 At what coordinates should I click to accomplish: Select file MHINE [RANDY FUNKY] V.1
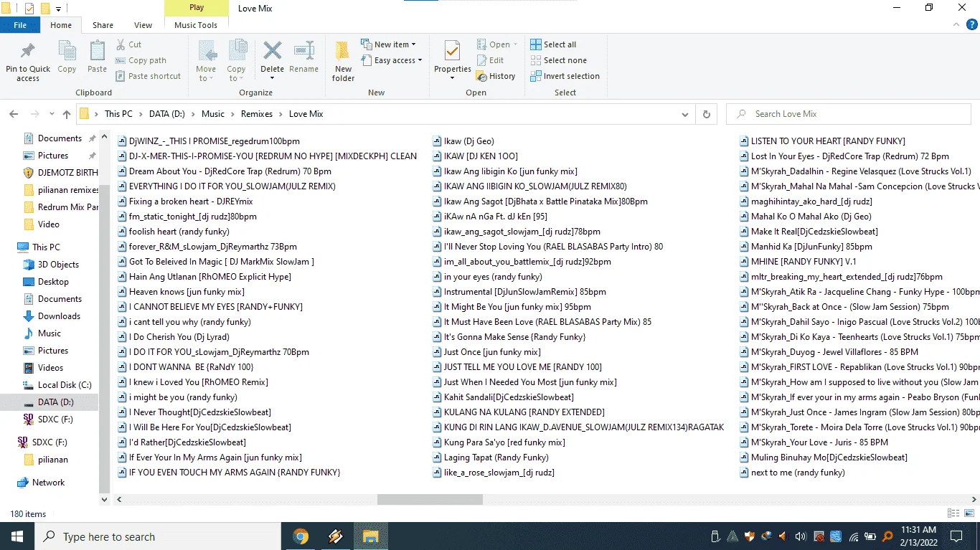[x=798, y=262]
